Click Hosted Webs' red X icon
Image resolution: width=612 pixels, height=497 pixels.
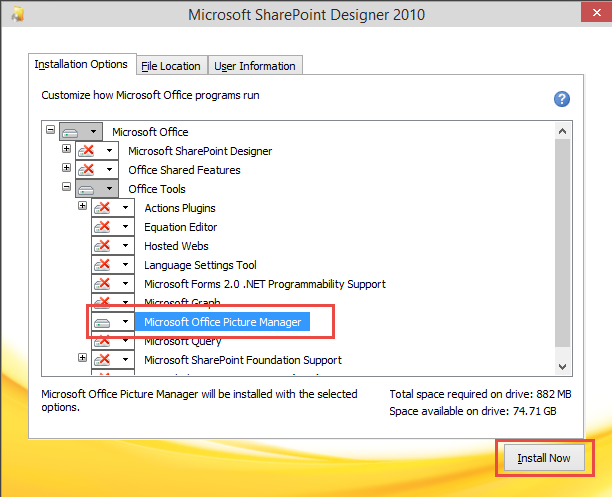click(x=103, y=246)
